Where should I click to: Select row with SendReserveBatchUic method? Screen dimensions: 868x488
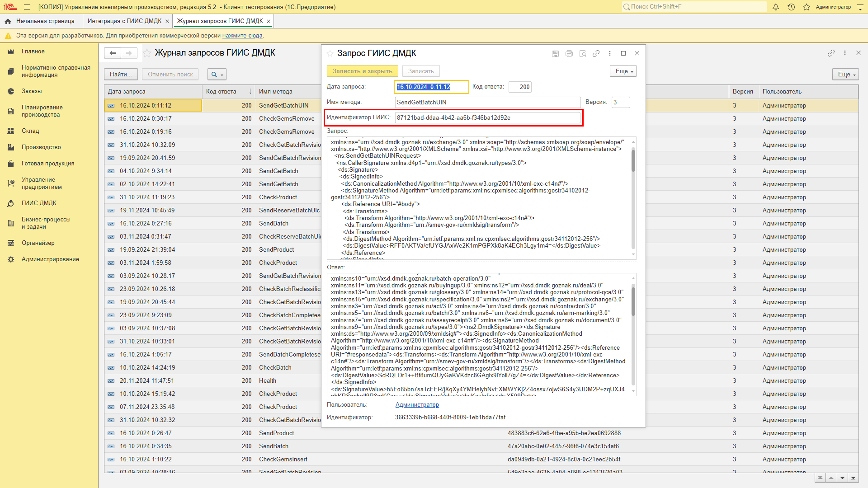pyautogui.click(x=212, y=210)
